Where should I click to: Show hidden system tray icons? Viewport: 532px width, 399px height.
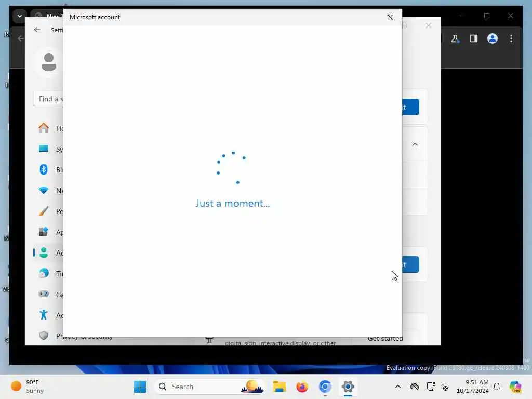[x=397, y=387]
